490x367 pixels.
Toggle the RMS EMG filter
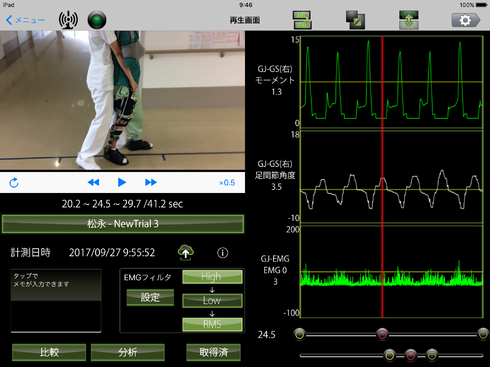(x=212, y=324)
